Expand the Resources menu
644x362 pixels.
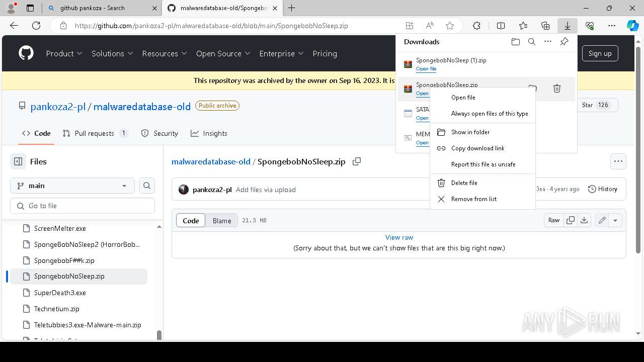[165, 53]
